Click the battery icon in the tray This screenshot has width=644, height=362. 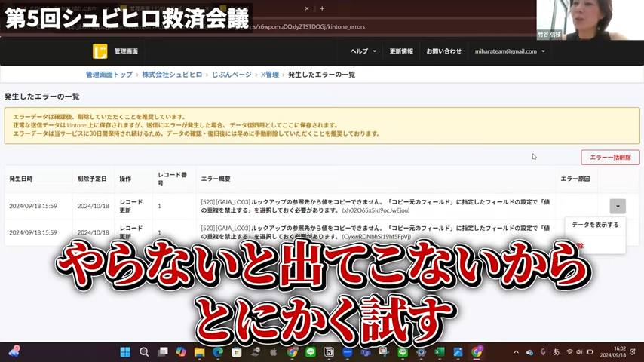point(590,352)
